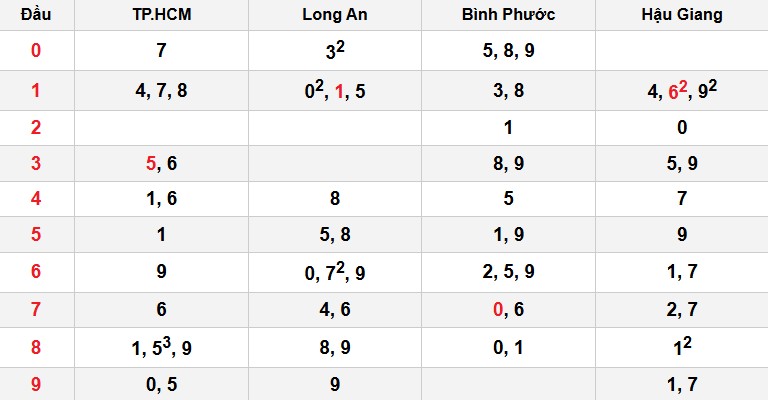The image size is (768, 400).
Task: Select TP.HCM cell with 0, 5 in row 9
Action: pos(161,383)
